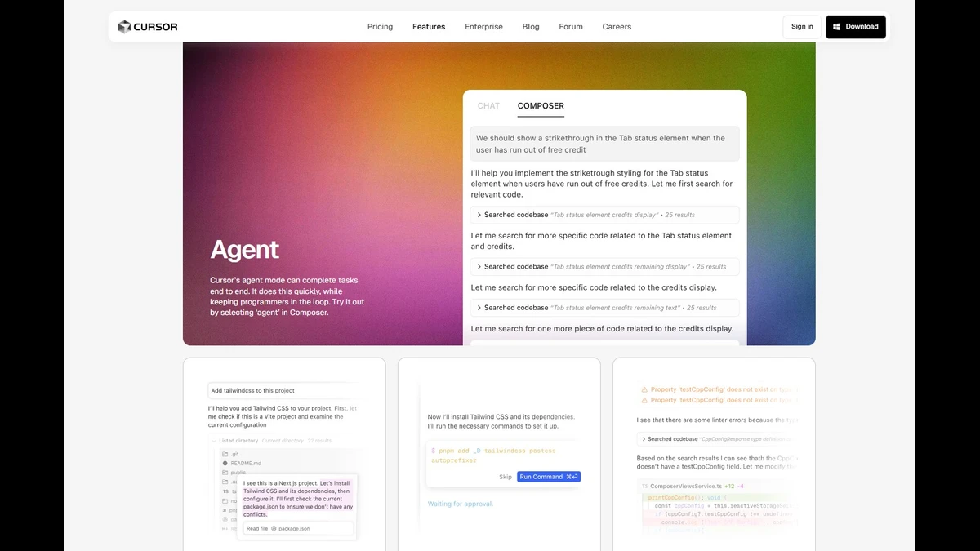Click the Download button
The image size is (980, 551).
pyautogui.click(x=856, y=27)
